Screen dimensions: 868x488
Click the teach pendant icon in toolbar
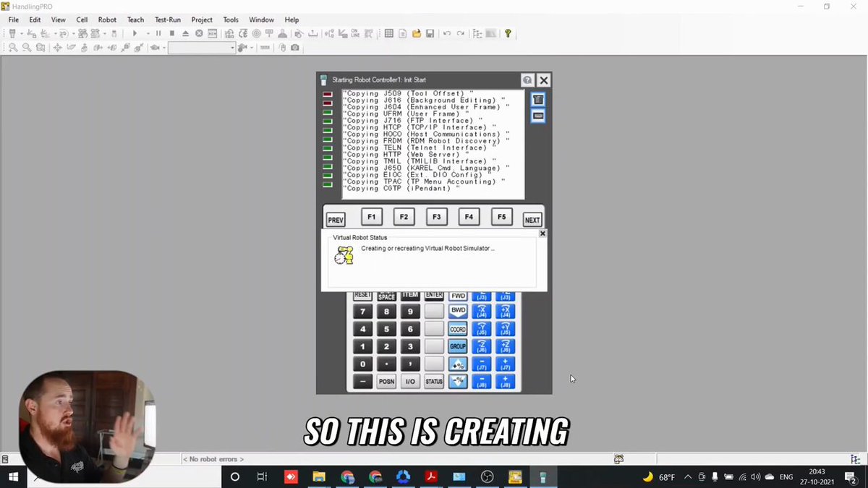tap(12, 33)
